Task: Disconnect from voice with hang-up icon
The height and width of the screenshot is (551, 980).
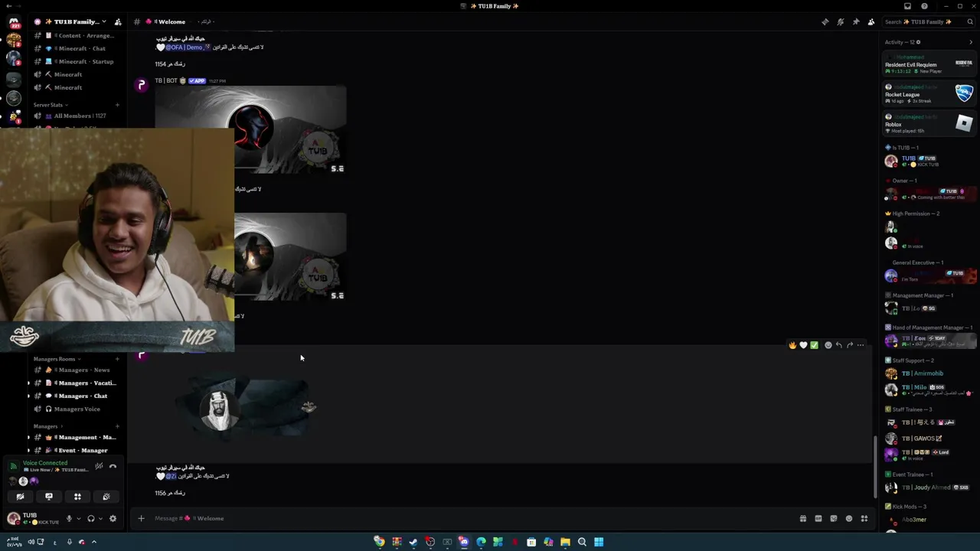Action: point(113,466)
